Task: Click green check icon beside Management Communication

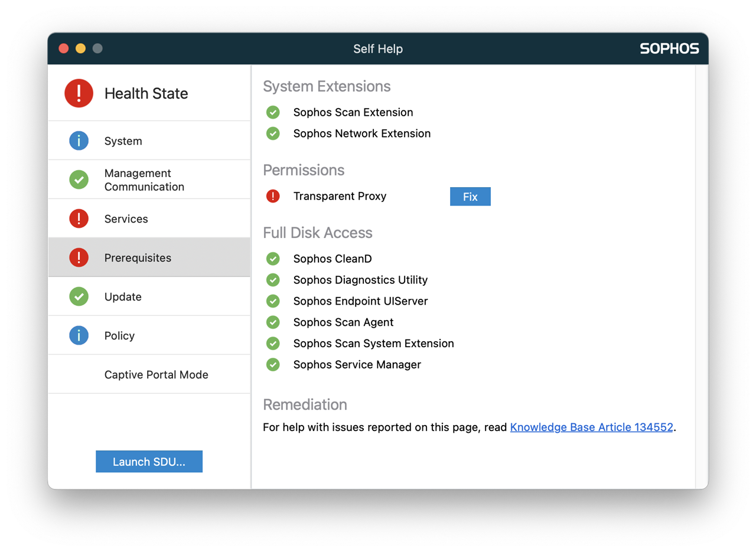Action: pos(79,179)
